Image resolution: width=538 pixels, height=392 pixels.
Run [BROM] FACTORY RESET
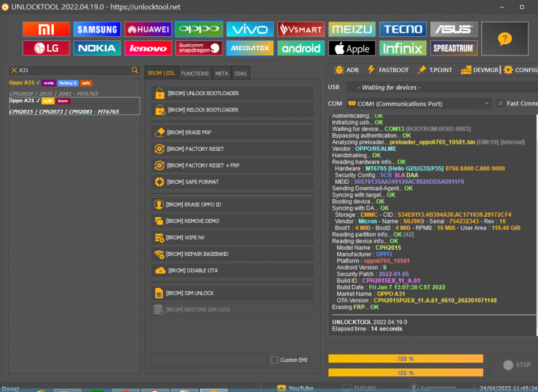pos(232,149)
